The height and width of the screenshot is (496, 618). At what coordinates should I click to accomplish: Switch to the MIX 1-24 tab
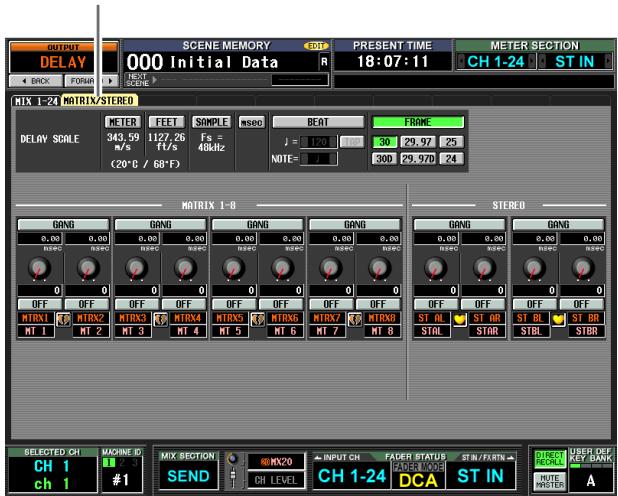(36, 101)
